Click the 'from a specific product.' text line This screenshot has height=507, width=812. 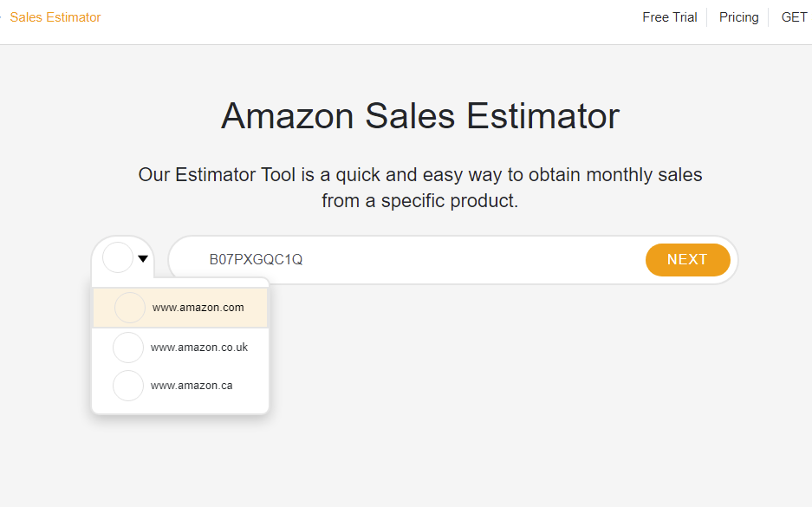point(420,202)
